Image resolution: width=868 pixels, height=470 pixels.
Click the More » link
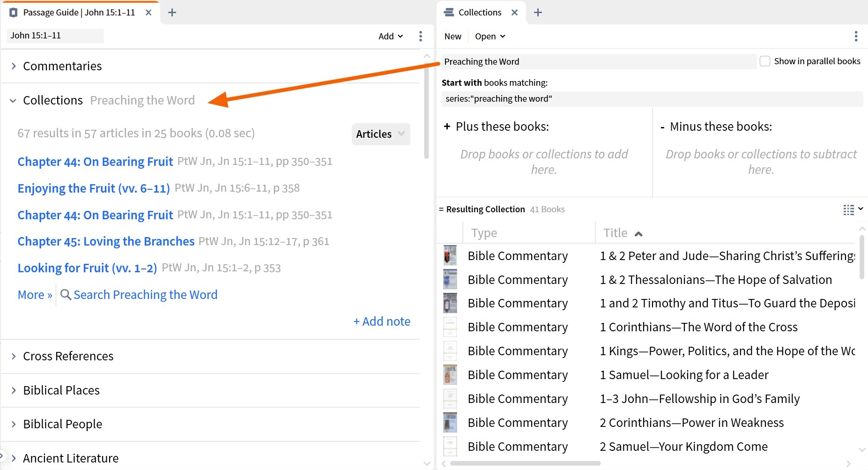pos(35,295)
